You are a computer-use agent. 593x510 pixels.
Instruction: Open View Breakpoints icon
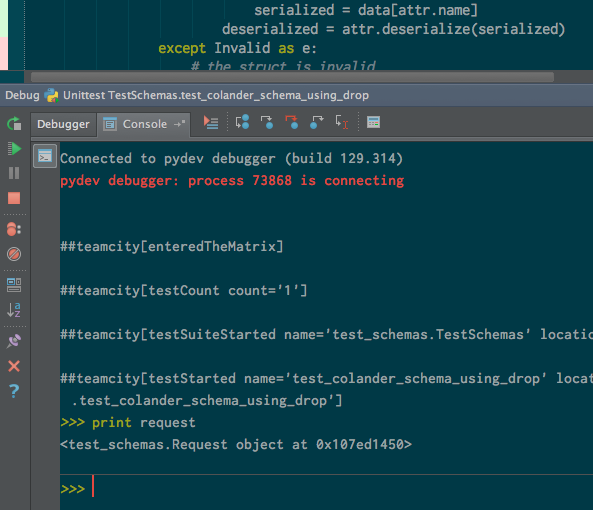(x=14, y=229)
